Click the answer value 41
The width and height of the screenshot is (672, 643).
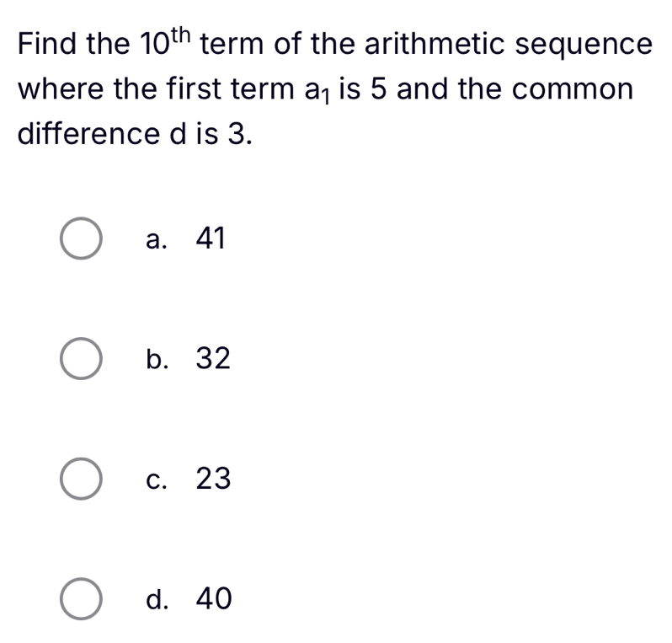click(211, 240)
